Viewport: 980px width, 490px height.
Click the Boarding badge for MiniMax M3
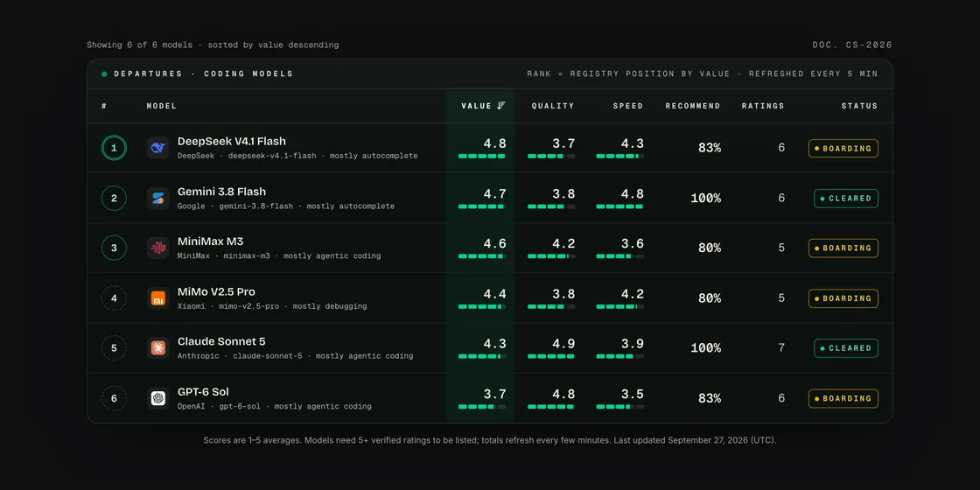pyautogui.click(x=843, y=248)
